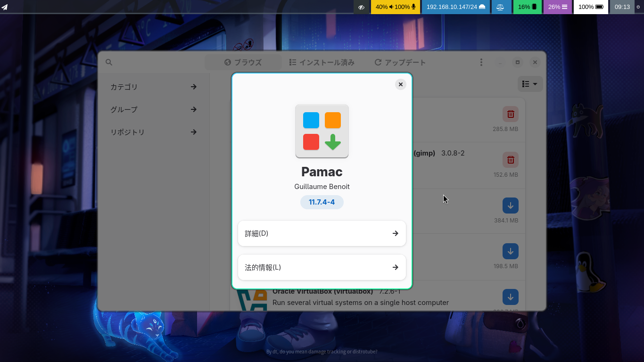Expand the リポジトリ sidebar entry
644x362 pixels.
[154, 132]
